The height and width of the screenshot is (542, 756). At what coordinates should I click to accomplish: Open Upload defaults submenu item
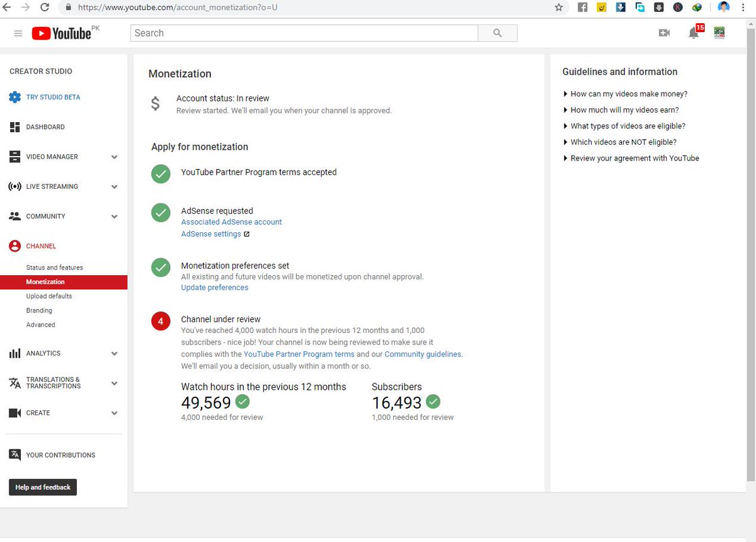click(49, 296)
